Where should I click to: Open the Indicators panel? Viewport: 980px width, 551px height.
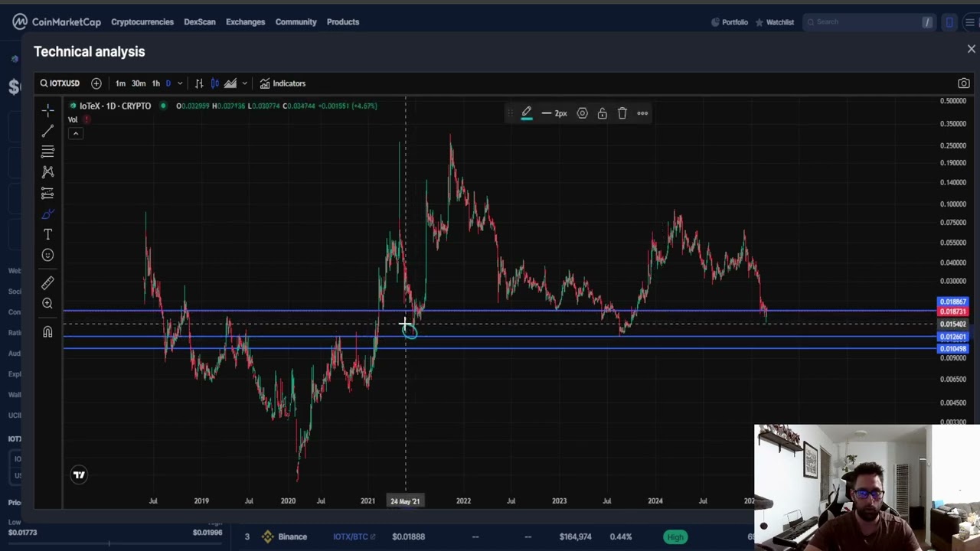(x=283, y=83)
